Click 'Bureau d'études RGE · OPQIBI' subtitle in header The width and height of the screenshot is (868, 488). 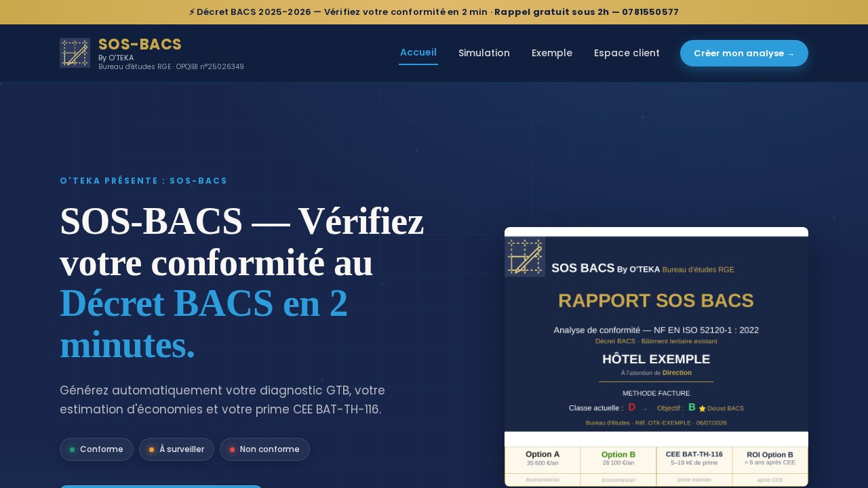171,66
